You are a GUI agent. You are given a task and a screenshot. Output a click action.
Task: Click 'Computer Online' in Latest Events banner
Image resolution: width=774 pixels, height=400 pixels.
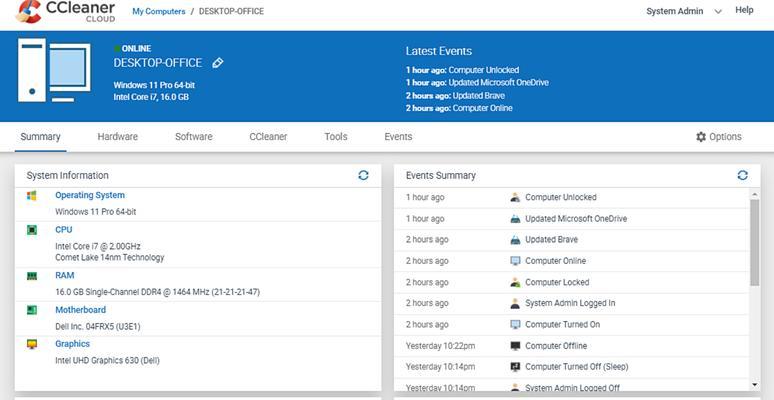coord(483,108)
